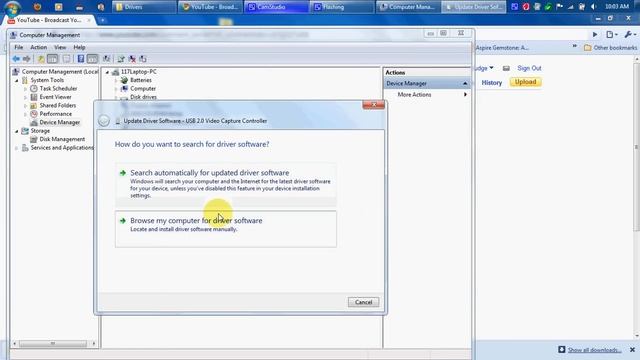Image resolution: width=640 pixels, height=360 pixels.
Task: Click the bookmarks overflow chevron in Chrome
Action: point(575,46)
